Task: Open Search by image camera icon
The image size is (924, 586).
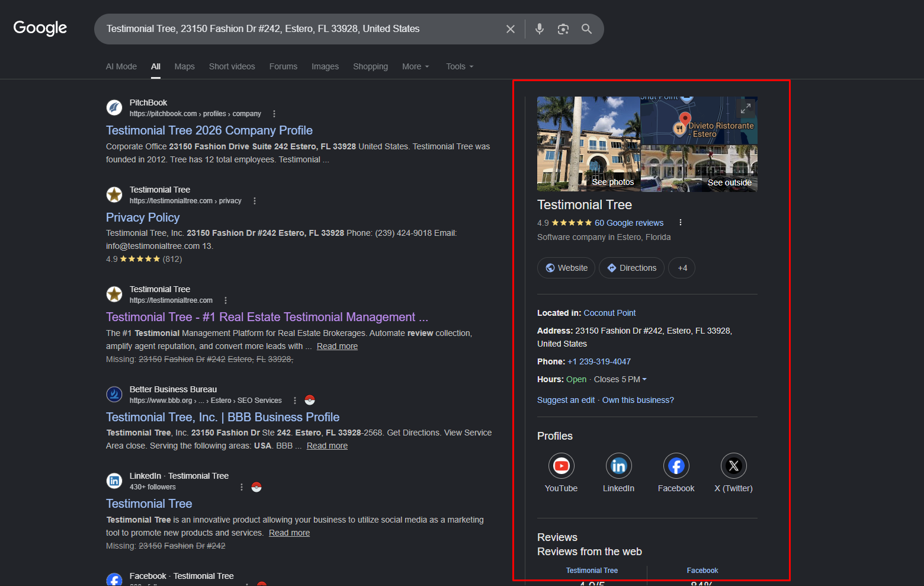Action: pos(563,29)
